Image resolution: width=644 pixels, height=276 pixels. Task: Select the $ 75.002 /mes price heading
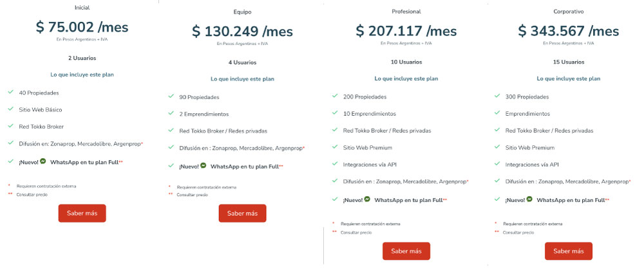82,27
